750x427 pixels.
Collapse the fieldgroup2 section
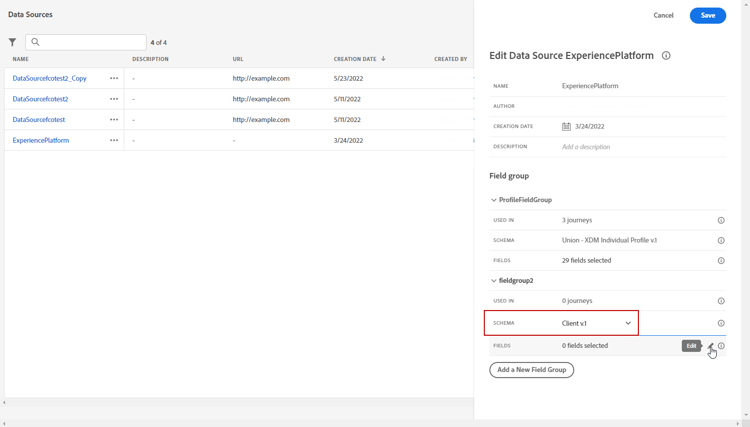[494, 281]
